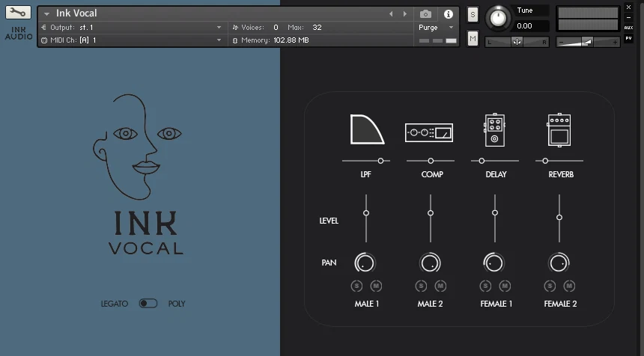Mute the MALE 1 voice
This screenshot has width=644, height=356.
[x=376, y=286]
